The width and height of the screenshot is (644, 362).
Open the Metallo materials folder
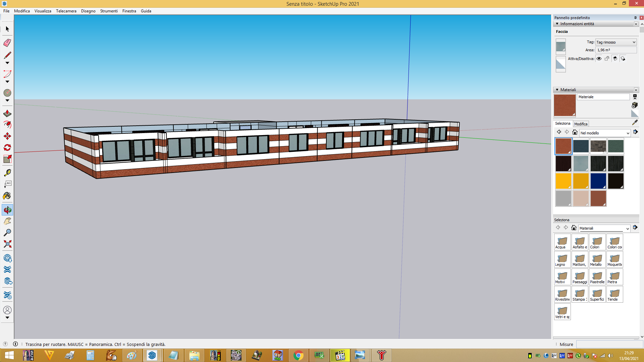597,259
